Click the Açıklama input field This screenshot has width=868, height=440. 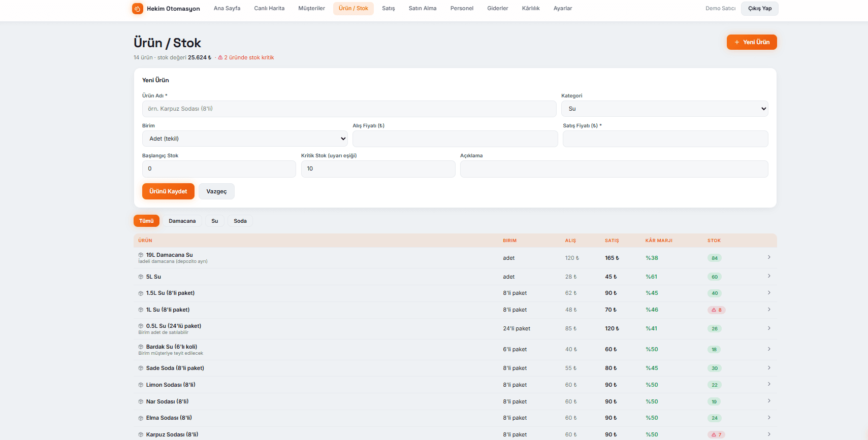[614, 169]
